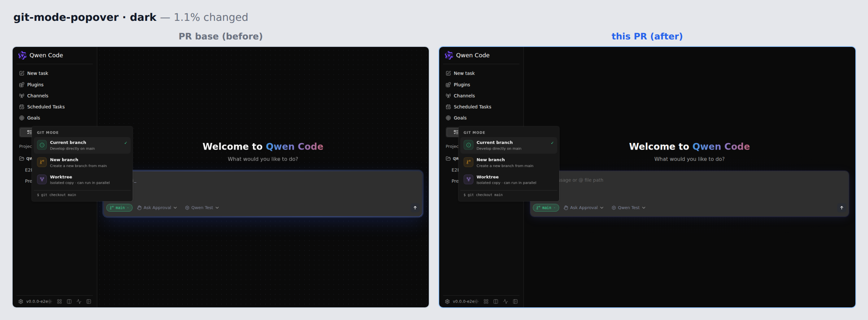Click the activity pulse icon in after screenshot footer
868x320 pixels.
(x=505, y=301)
